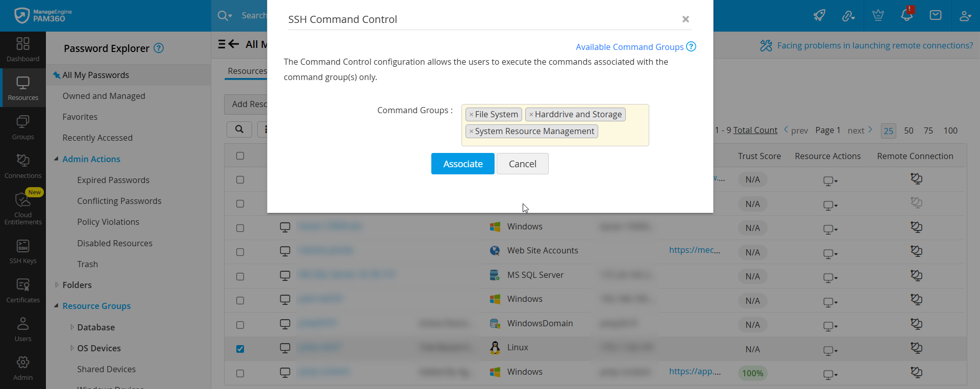
Task: Remove File System command group tag
Action: tap(471, 115)
